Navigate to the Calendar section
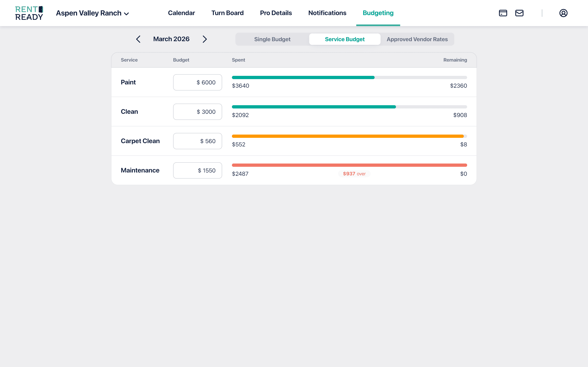 181,13
